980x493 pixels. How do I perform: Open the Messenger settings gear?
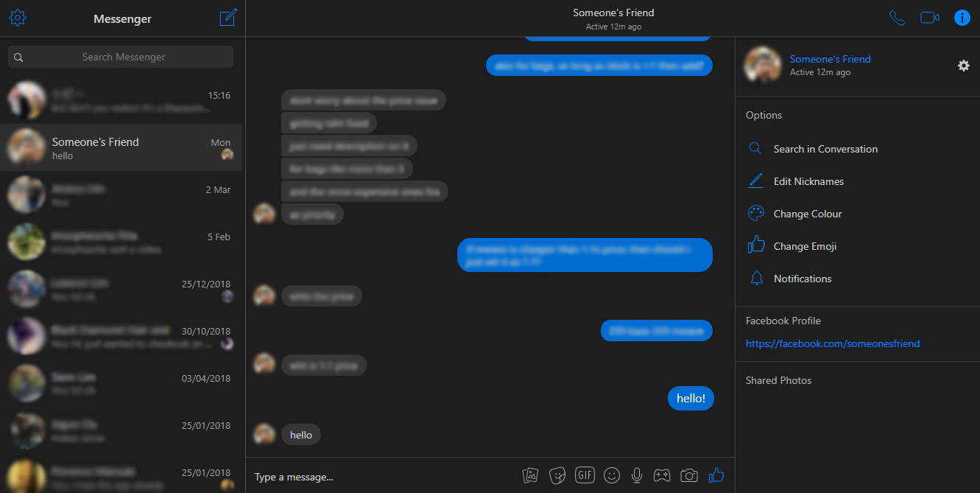click(18, 18)
